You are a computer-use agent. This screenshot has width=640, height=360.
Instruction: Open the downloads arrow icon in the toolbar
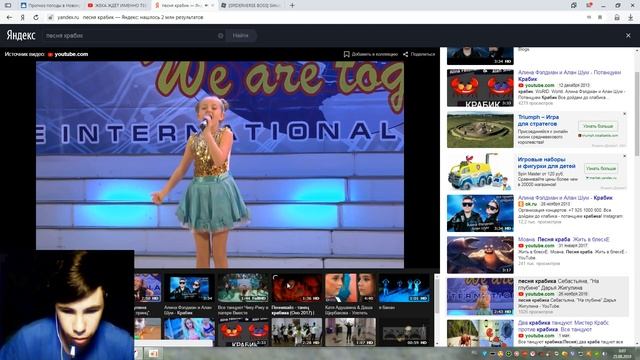(x=631, y=18)
